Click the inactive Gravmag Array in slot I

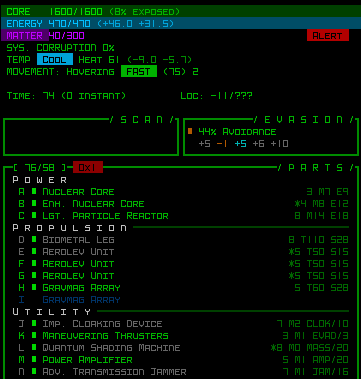click(81, 300)
